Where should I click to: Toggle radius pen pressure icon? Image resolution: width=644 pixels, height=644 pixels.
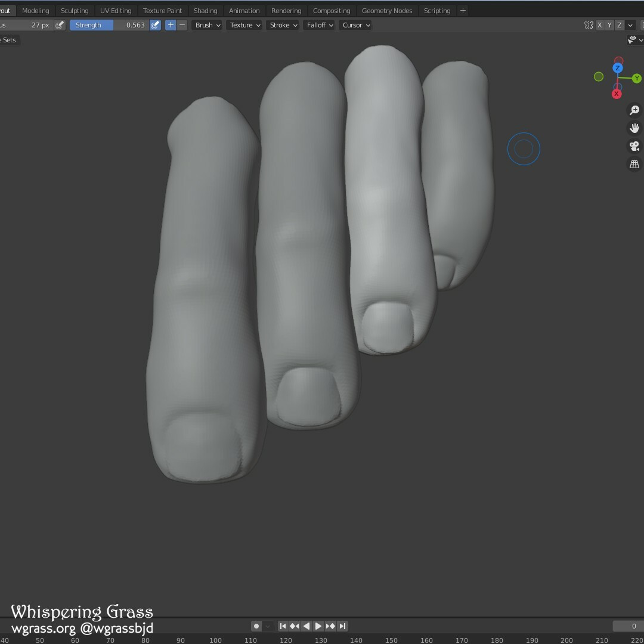(x=60, y=25)
